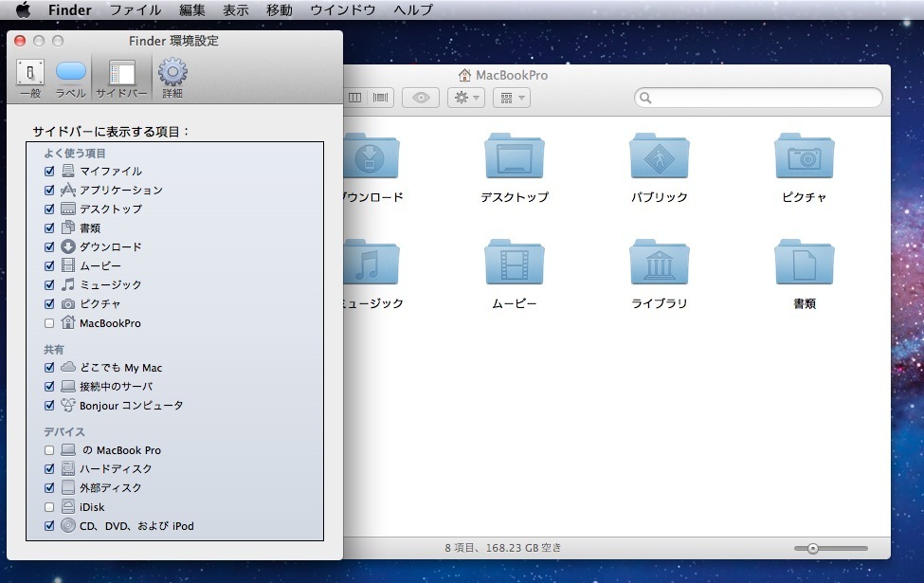The image size is (924, 583).
Task: Select the パブリック folder icon
Action: (659, 156)
